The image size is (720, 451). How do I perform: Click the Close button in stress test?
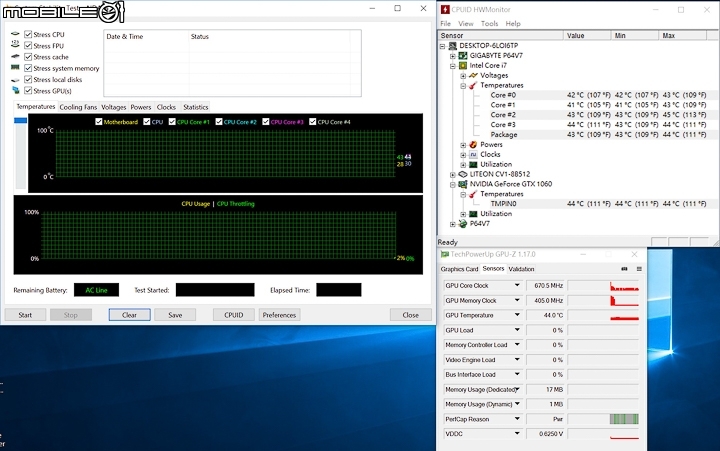tap(411, 315)
